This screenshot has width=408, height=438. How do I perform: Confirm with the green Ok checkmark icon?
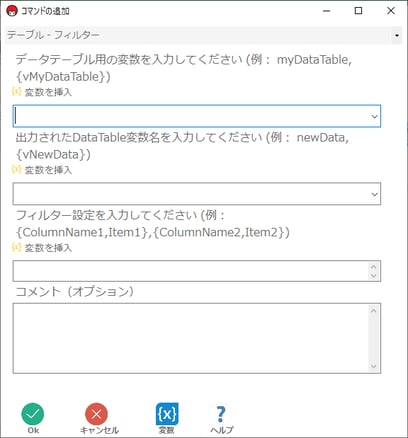tap(33, 414)
